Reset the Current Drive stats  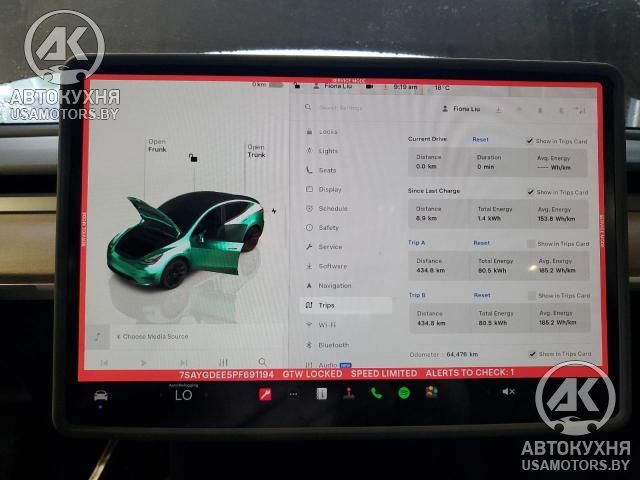(480, 140)
